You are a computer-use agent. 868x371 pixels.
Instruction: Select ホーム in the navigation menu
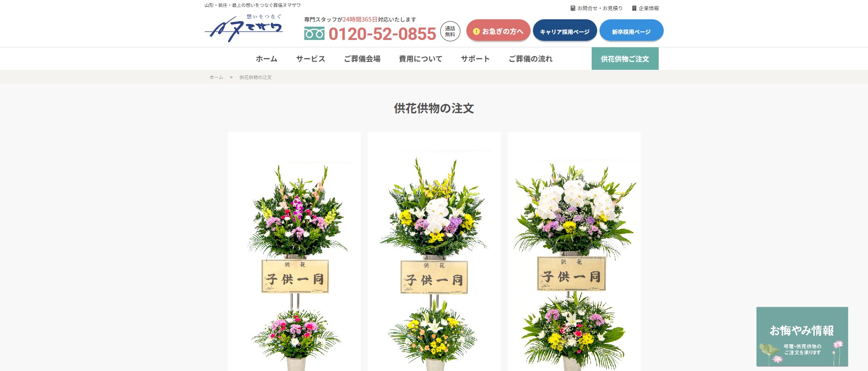266,59
